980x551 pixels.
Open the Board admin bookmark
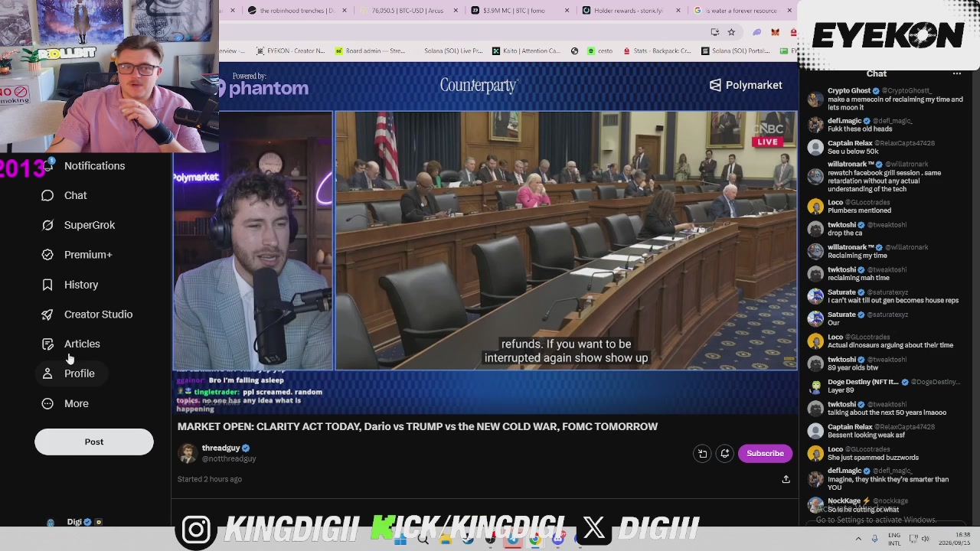click(370, 51)
